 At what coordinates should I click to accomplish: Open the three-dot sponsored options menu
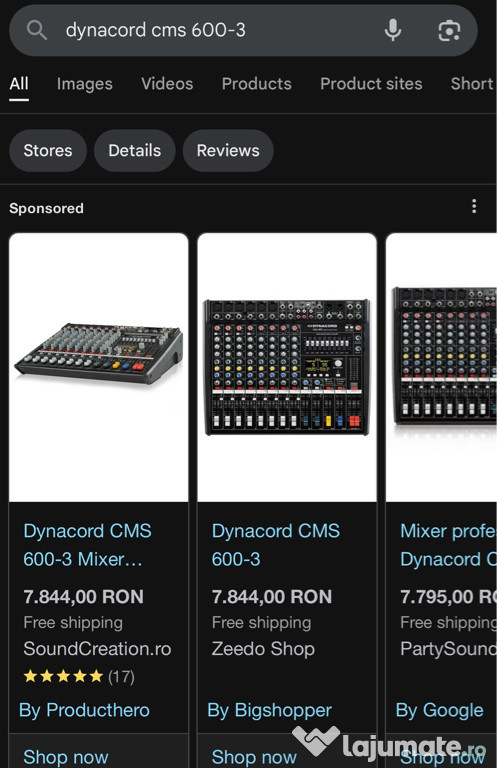(x=473, y=206)
